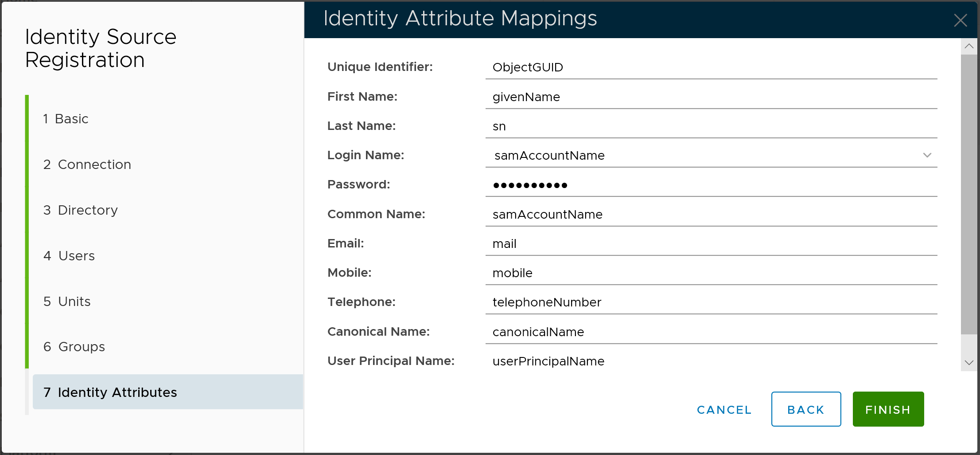Open step 3 Directory
The width and height of the screenshot is (980, 455).
coord(81,210)
